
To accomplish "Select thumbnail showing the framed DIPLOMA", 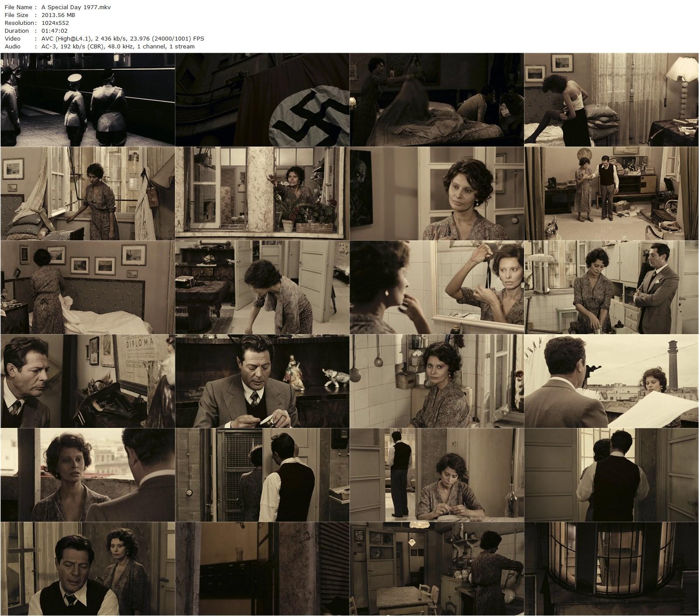I will click(x=88, y=381).
